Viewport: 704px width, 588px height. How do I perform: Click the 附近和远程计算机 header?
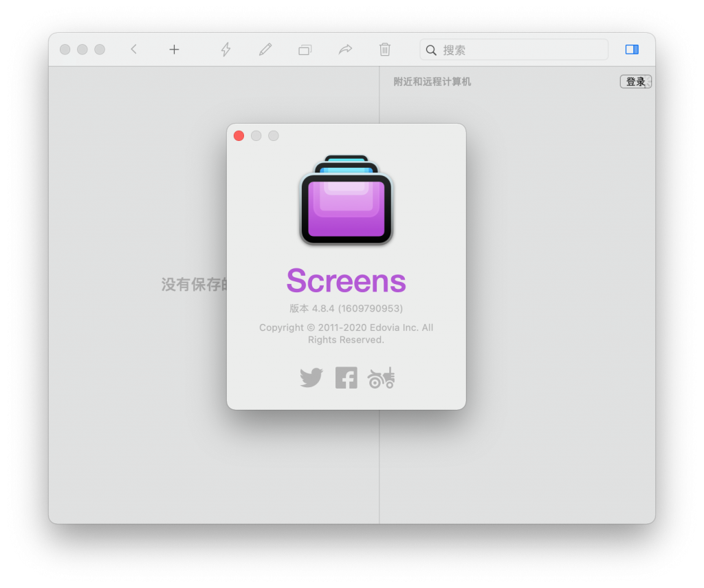(x=432, y=82)
